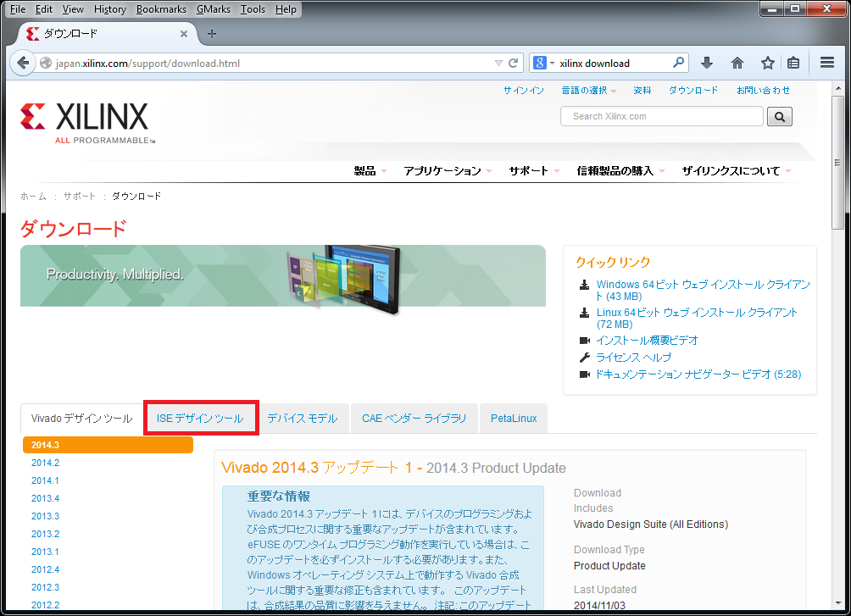Switch to the ISE デザイン ツール tab
Image resolution: width=851 pixels, height=616 pixels.
pyautogui.click(x=200, y=419)
